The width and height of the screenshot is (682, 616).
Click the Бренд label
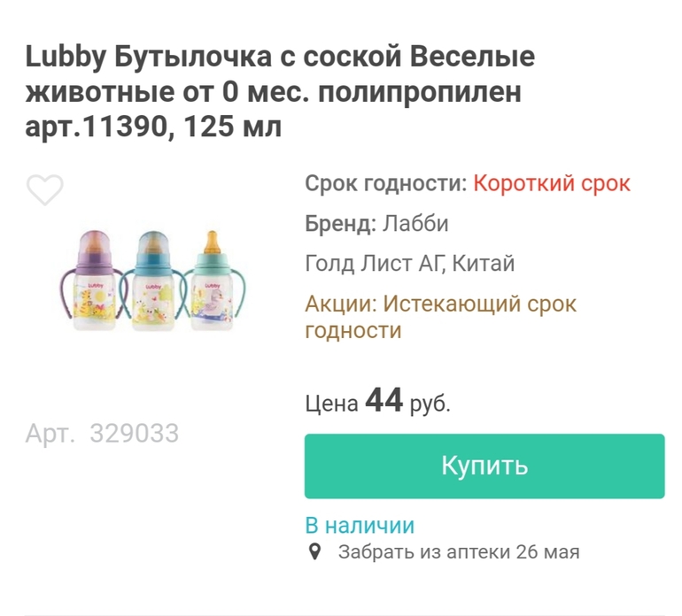click(x=341, y=224)
